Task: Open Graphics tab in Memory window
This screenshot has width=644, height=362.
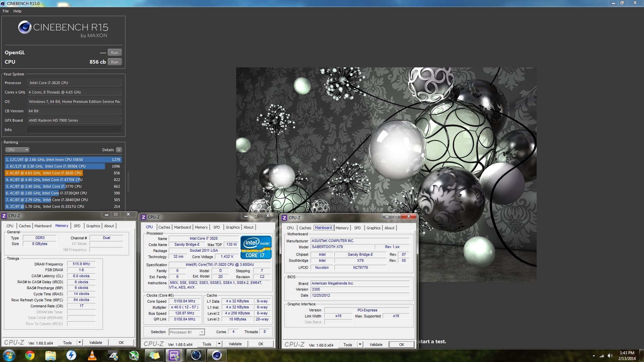Action: [93, 226]
